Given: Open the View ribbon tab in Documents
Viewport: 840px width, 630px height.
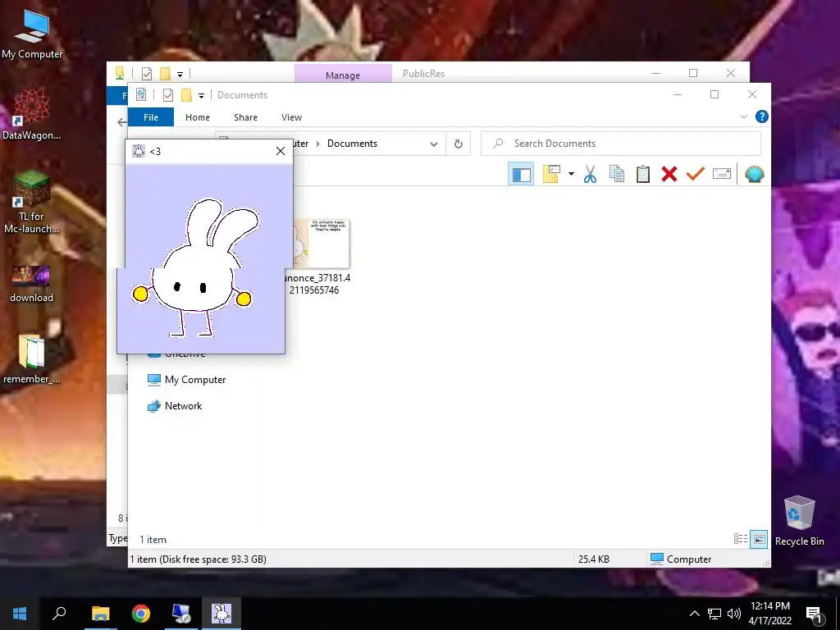Looking at the screenshot, I should (291, 117).
